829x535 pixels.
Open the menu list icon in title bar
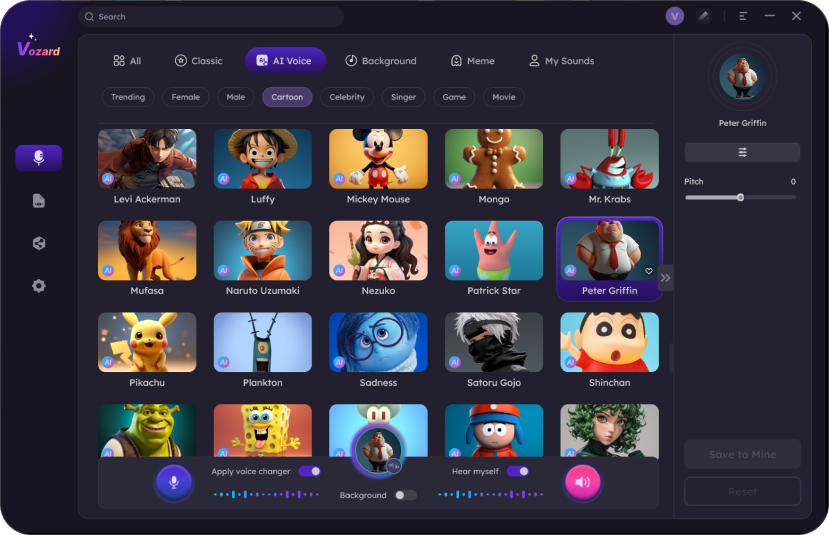(x=743, y=16)
